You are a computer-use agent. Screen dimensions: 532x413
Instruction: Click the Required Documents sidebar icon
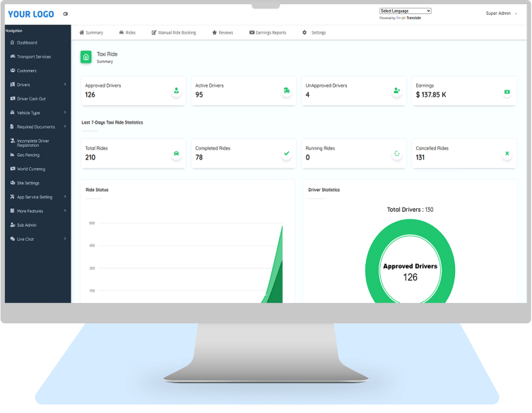point(12,126)
